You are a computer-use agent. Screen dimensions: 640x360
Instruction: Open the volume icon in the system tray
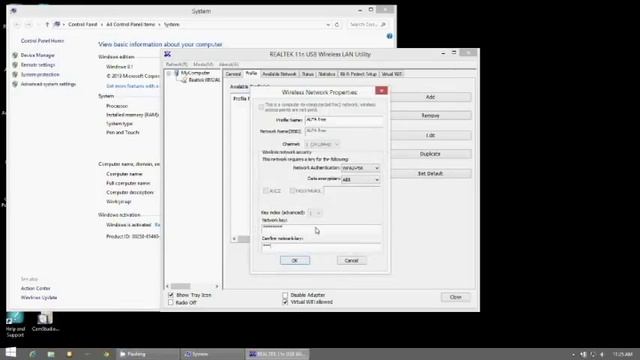click(x=602, y=354)
